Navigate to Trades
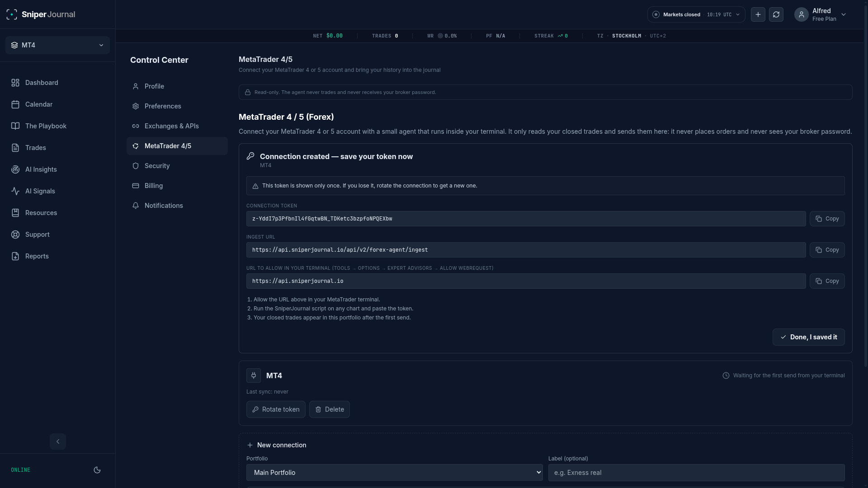This screenshot has width=868, height=488. coord(57,148)
